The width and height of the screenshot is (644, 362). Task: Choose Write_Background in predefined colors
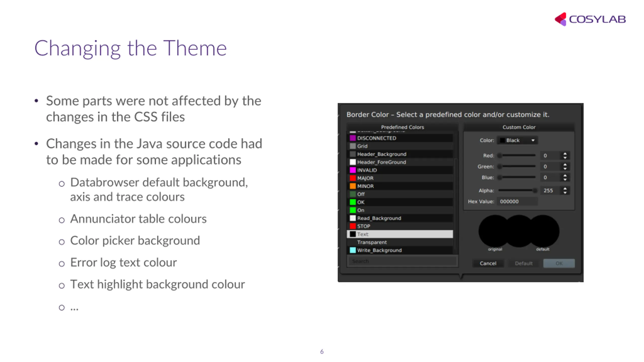[400, 250]
